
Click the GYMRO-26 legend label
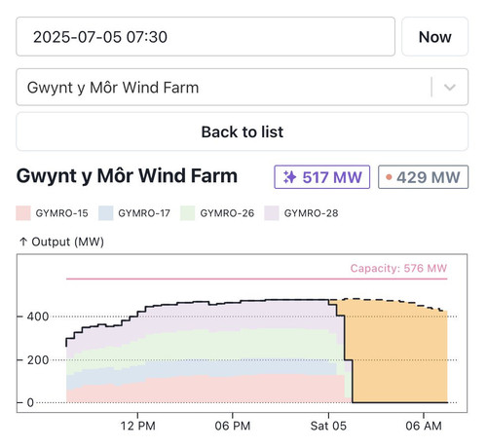click(x=227, y=213)
